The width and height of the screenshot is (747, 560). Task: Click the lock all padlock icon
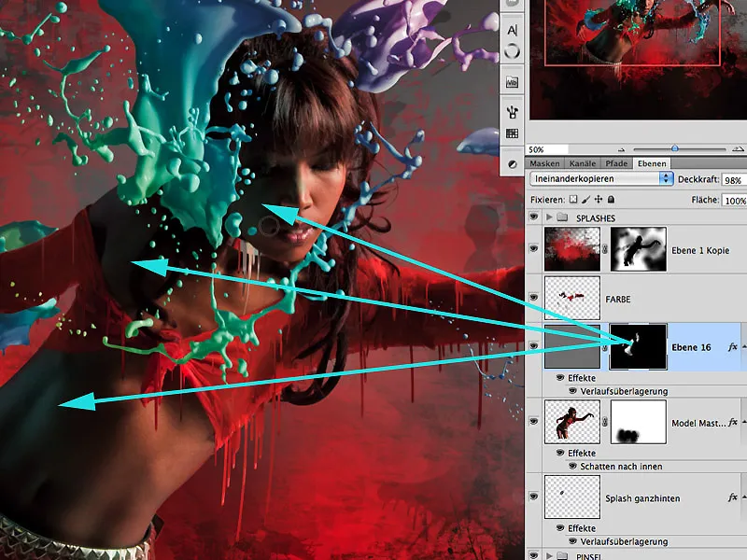pyautogui.click(x=611, y=198)
